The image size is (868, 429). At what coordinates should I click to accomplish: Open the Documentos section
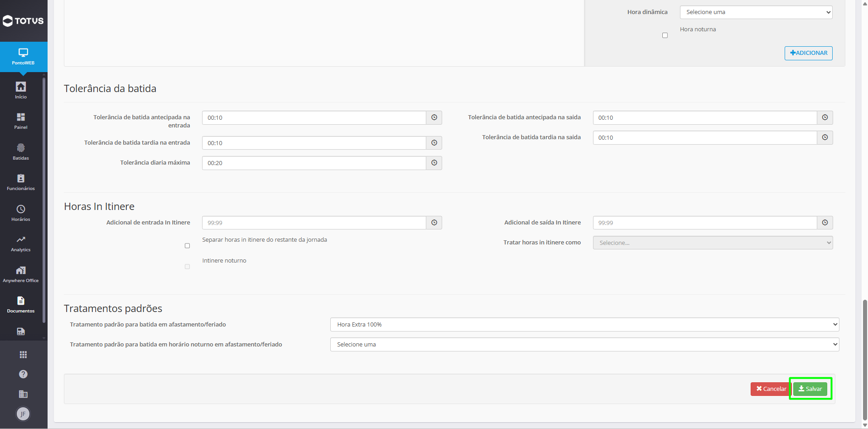(21, 305)
